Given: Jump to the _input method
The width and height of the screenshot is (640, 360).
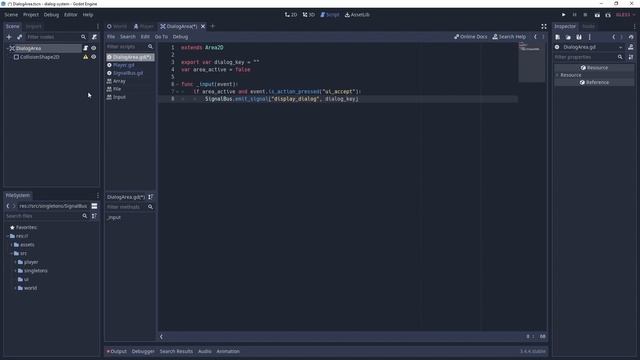Looking at the screenshot, I should point(114,218).
